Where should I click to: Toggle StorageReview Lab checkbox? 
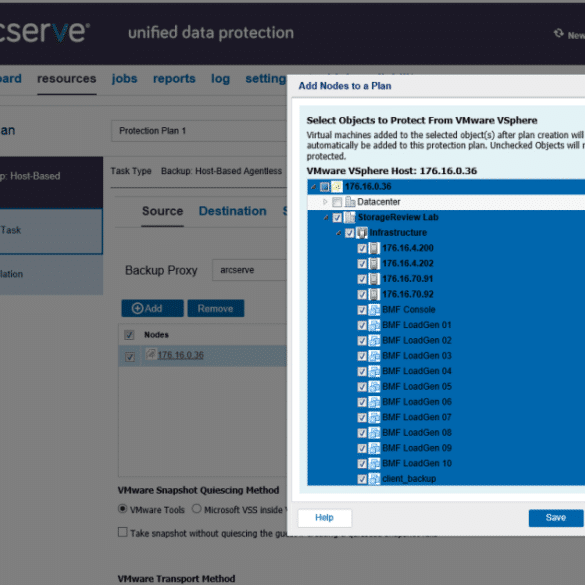coord(337,218)
